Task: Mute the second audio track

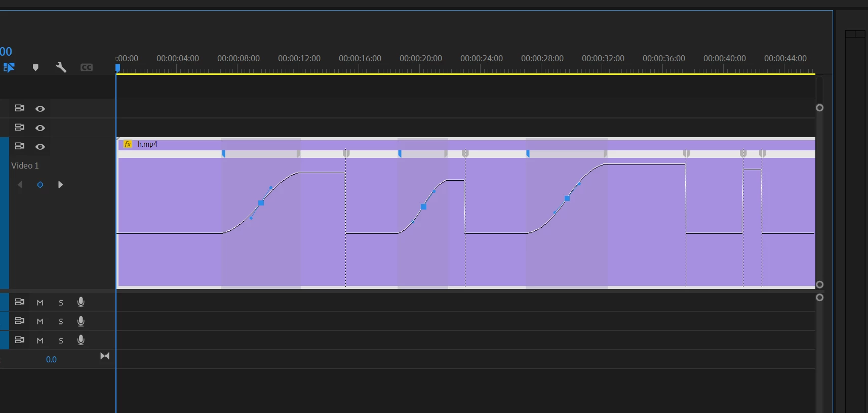Action: (40, 321)
